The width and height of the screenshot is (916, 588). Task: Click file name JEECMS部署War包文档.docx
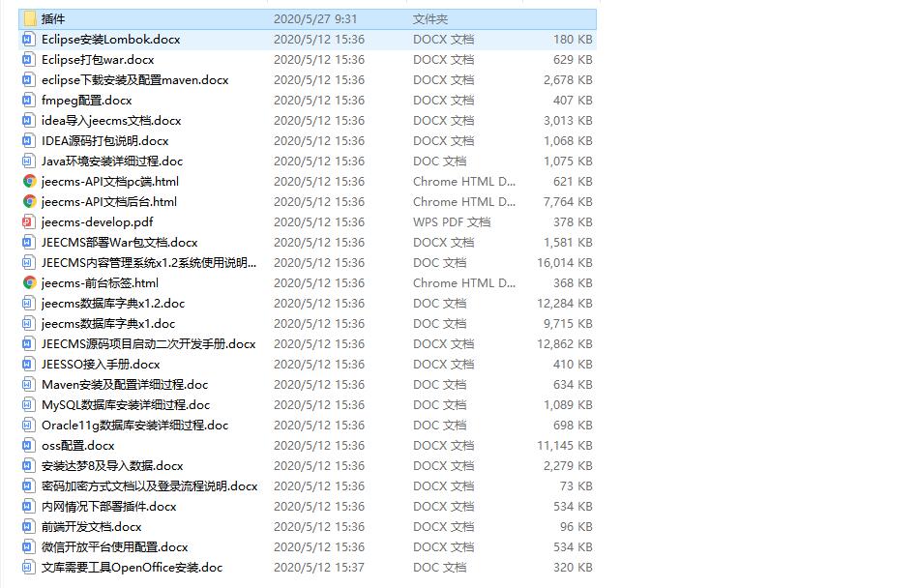click(x=119, y=243)
